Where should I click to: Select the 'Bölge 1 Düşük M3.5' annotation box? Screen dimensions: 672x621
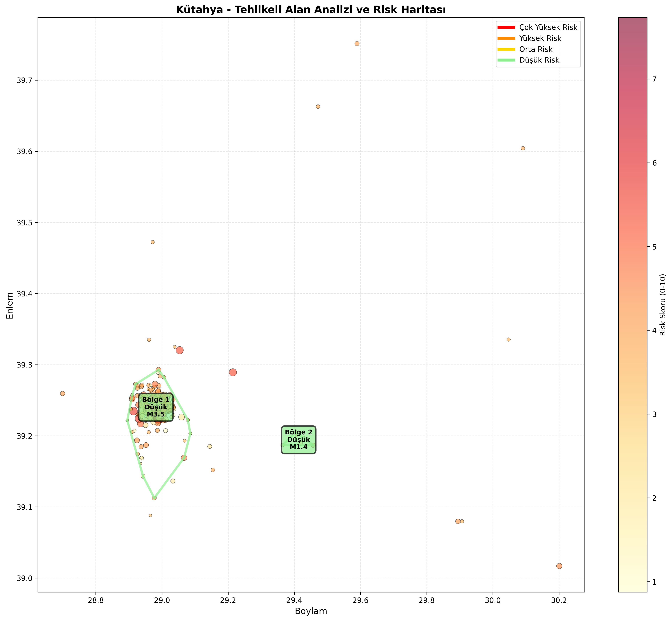point(156,407)
